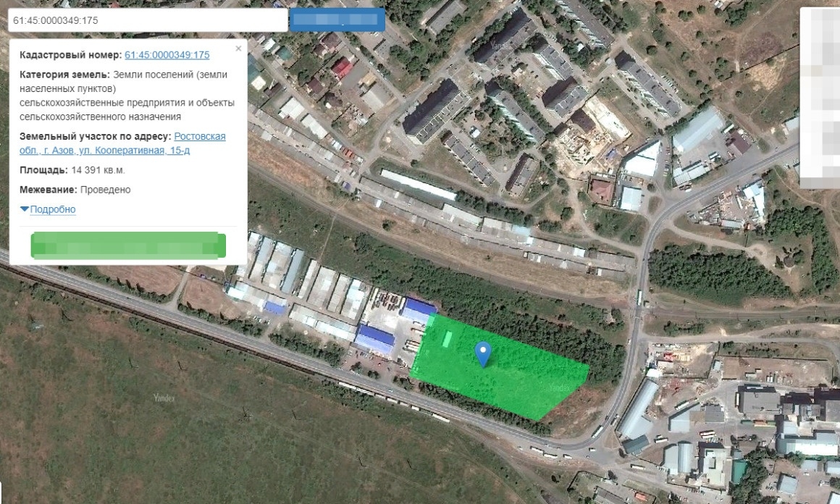Image resolution: width=840 pixels, height=504 pixels.
Task: Click the blue map pin marker
Action: (483, 353)
